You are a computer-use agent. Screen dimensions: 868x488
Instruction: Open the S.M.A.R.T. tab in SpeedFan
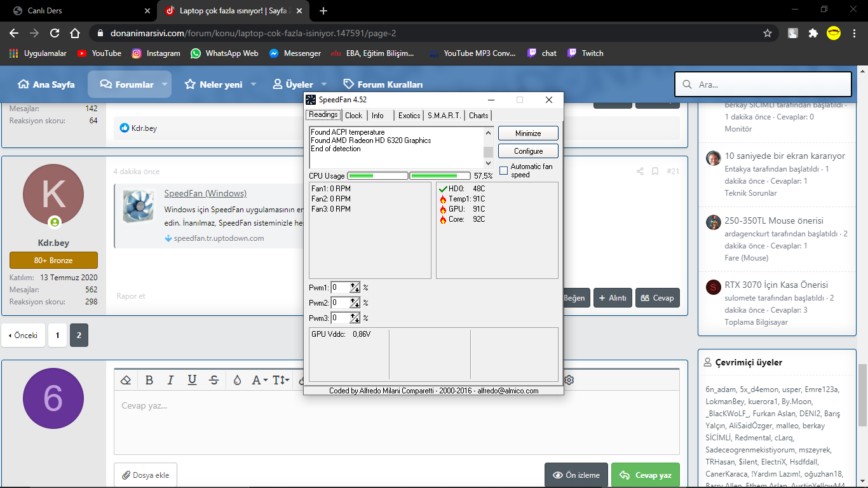click(444, 116)
